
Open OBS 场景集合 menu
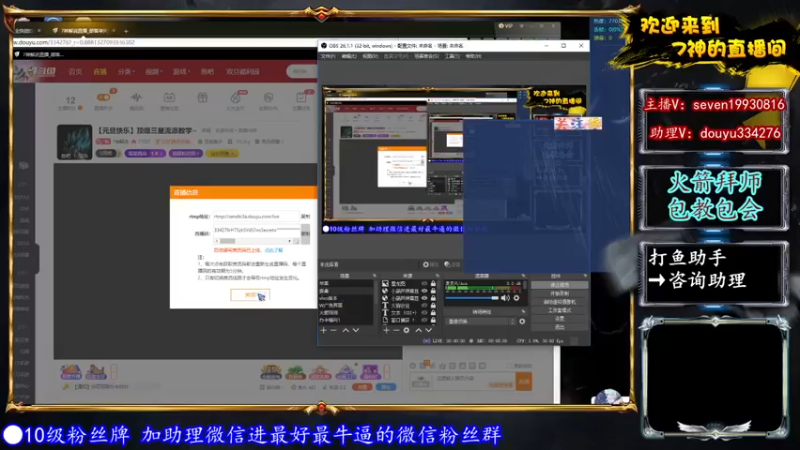[x=427, y=56]
